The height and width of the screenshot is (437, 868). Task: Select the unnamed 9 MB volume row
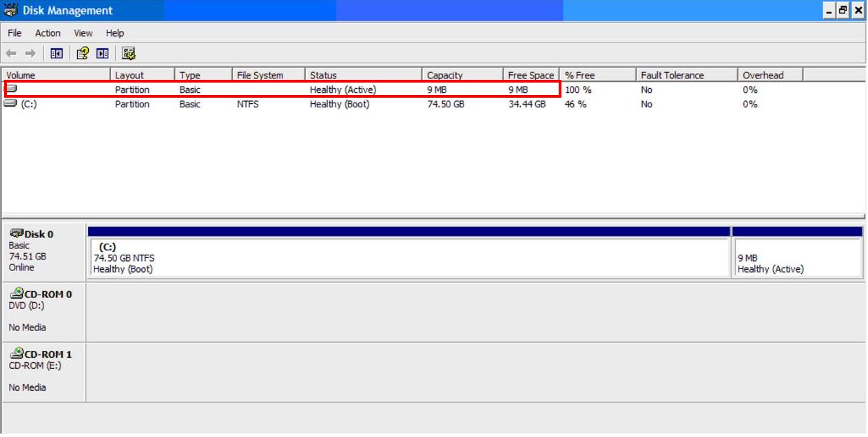click(276, 89)
